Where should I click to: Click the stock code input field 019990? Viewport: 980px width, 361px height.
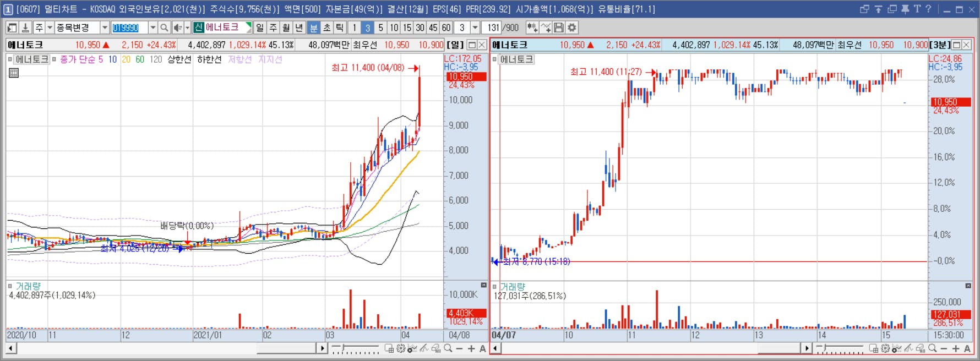(x=129, y=28)
